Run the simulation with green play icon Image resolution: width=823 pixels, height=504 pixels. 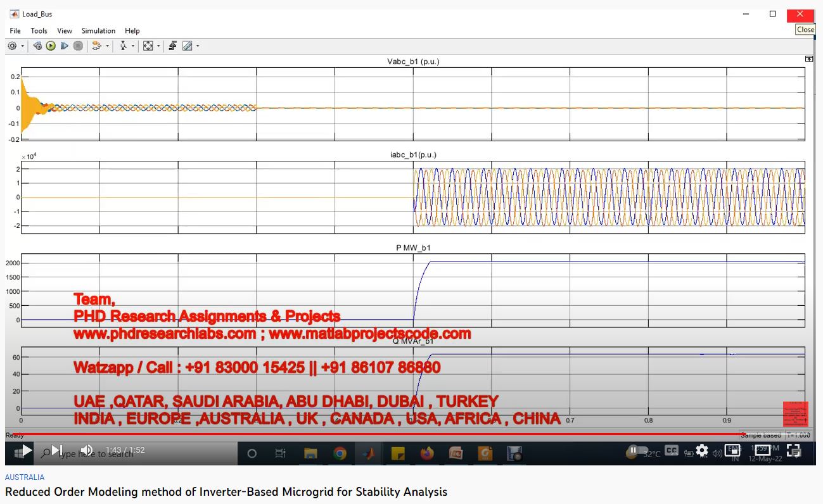click(51, 46)
